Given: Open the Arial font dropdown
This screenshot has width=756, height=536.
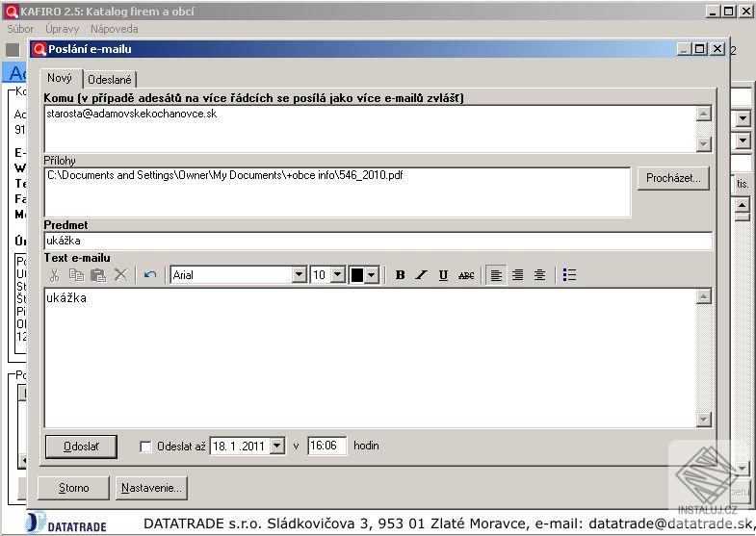Looking at the screenshot, I should [299, 275].
